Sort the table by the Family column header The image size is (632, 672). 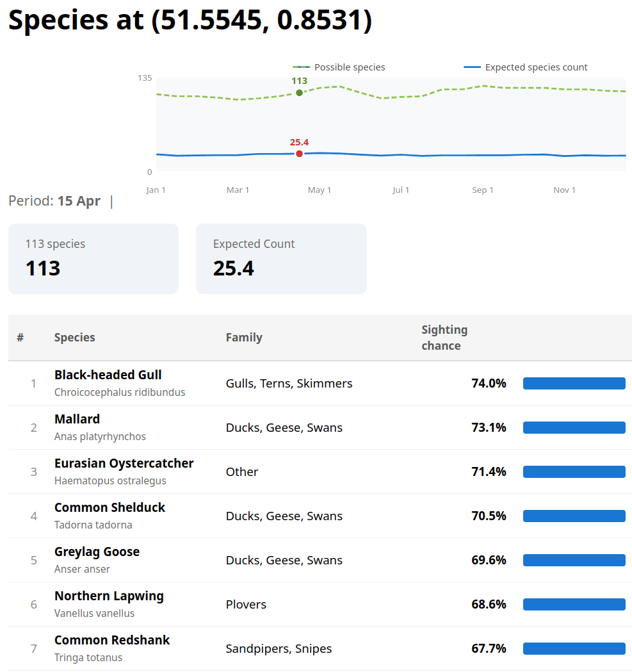pyautogui.click(x=244, y=338)
